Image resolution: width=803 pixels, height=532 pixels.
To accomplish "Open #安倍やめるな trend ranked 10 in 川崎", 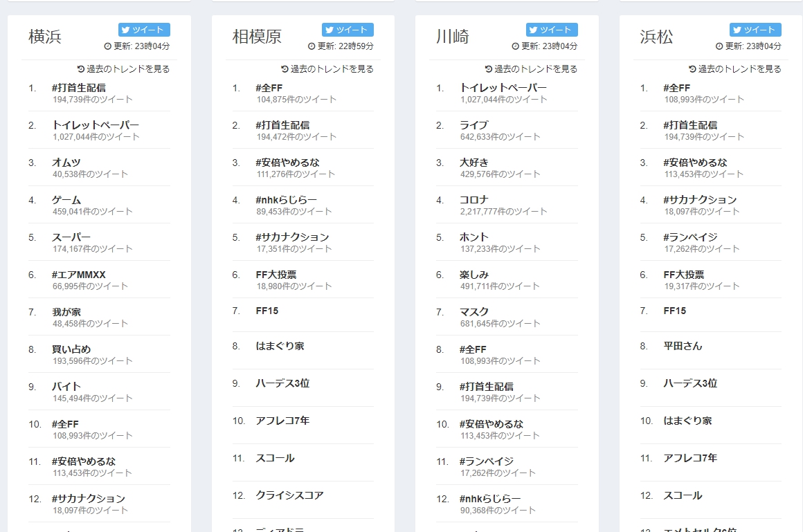I will coord(491,424).
